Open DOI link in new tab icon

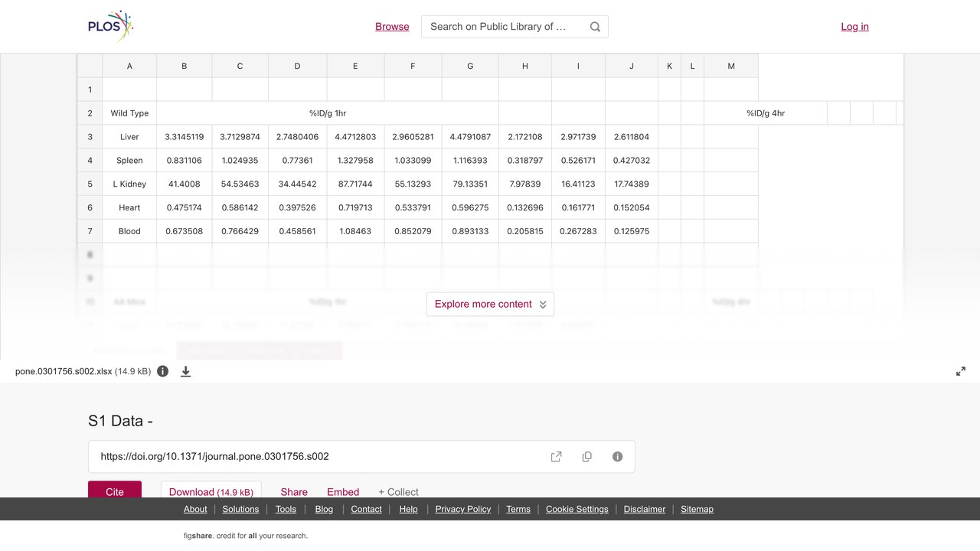(557, 457)
